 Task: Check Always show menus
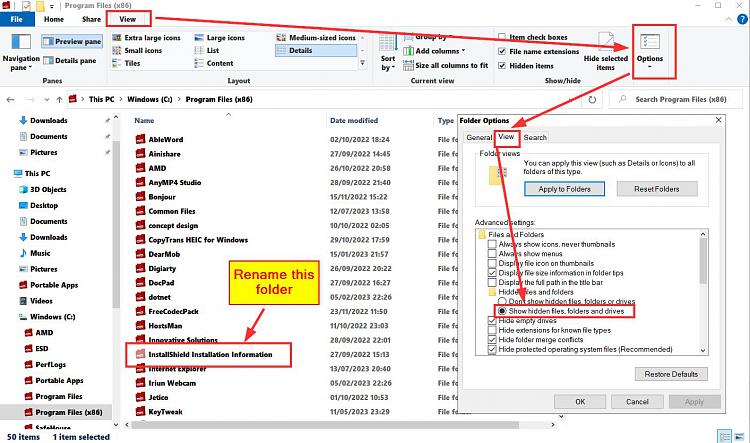[492, 254]
